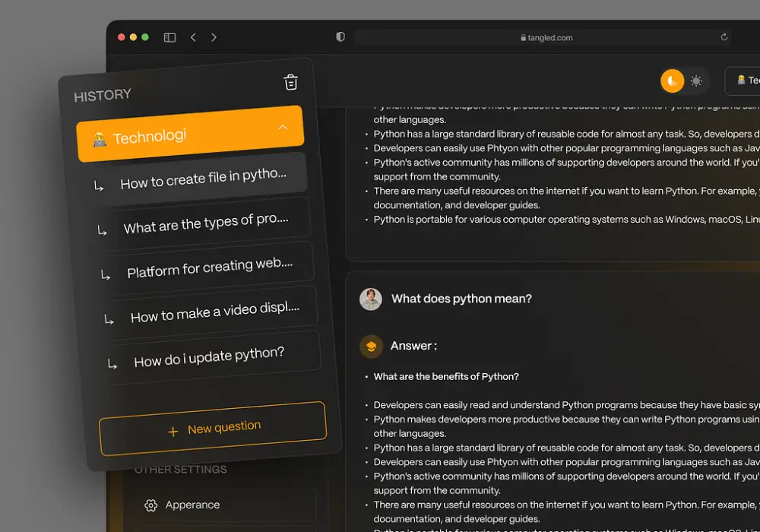Open 'How to create file in pytho...' item

point(202,179)
